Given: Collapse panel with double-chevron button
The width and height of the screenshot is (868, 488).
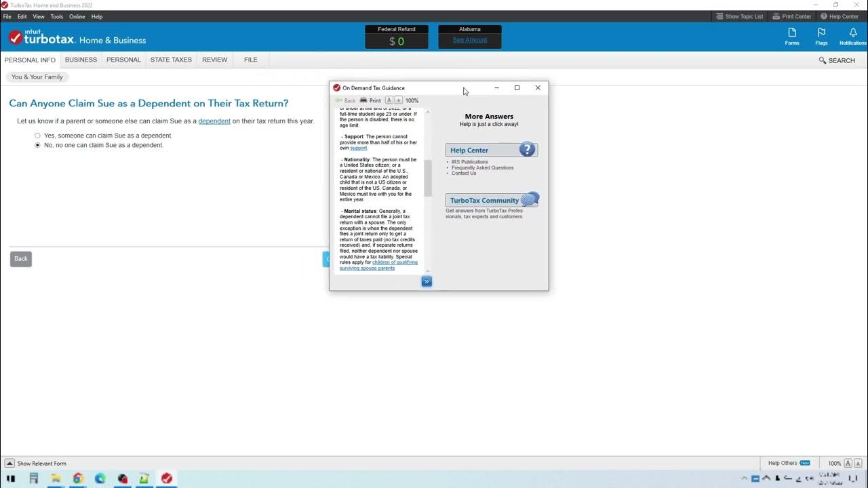Looking at the screenshot, I should click(x=427, y=281).
